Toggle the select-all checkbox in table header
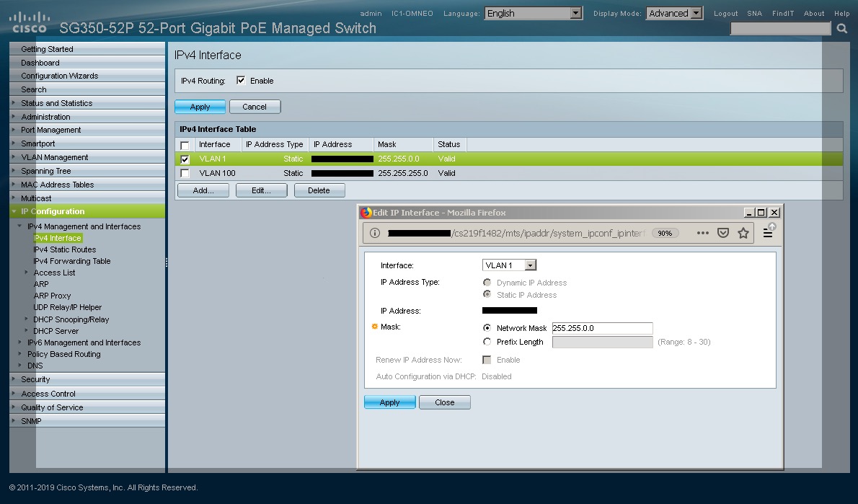 click(x=185, y=145)
